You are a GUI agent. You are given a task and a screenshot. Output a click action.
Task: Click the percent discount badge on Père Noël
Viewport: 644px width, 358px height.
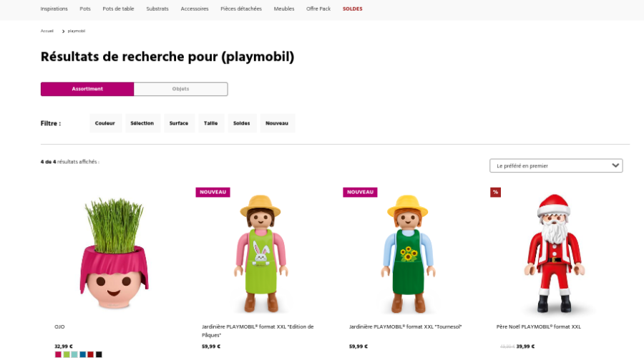click(x=495, y=192)
